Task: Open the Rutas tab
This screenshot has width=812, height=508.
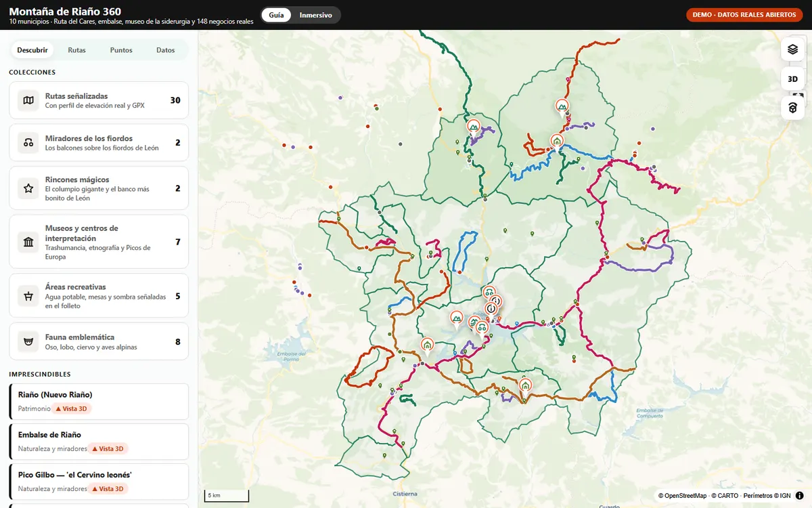Action: (x=76, y=50)
